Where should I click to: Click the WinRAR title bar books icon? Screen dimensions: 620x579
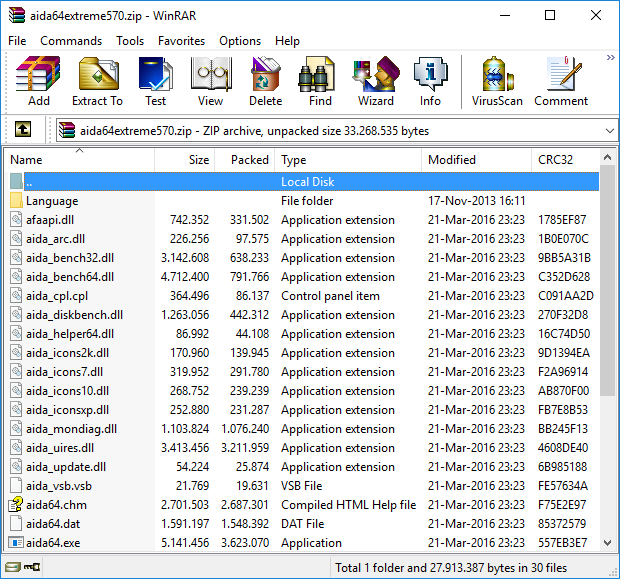point(17,15)
